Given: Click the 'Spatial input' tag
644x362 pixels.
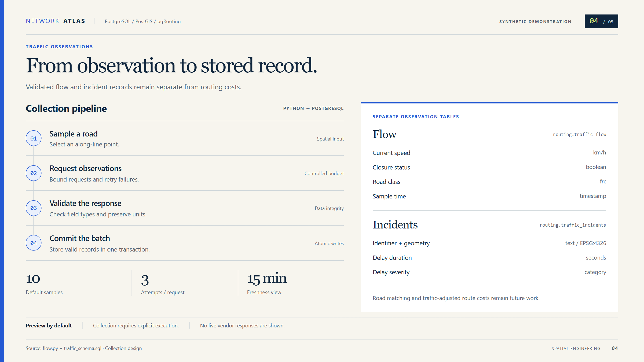Looking at the screenshot, I should tap(330, 139).
